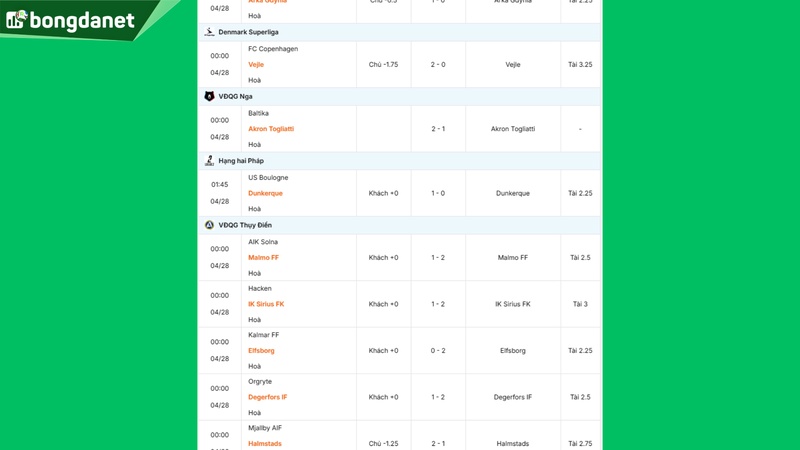
Task: Open the AIK Solna team name
Action: tap(265, 242)
